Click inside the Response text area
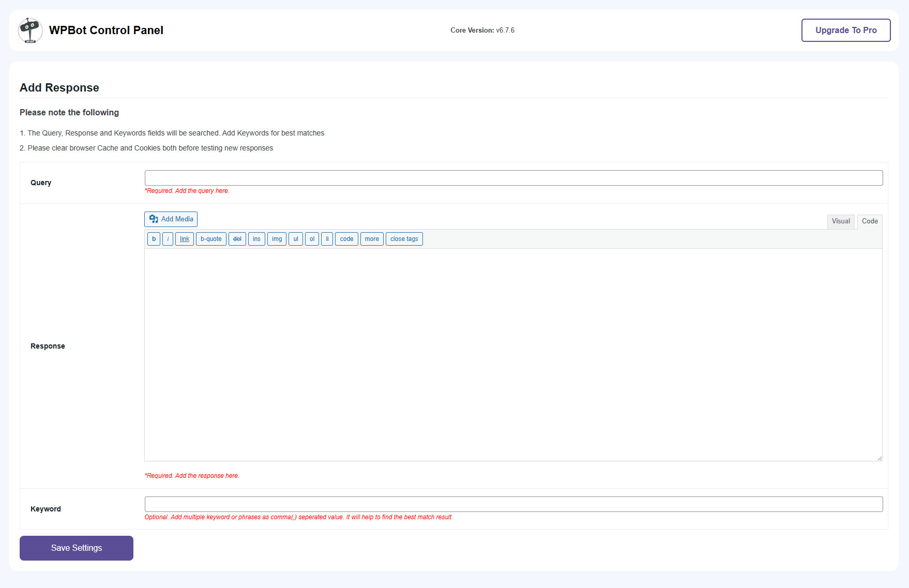The image size is (909, 588). pos(513,355)
